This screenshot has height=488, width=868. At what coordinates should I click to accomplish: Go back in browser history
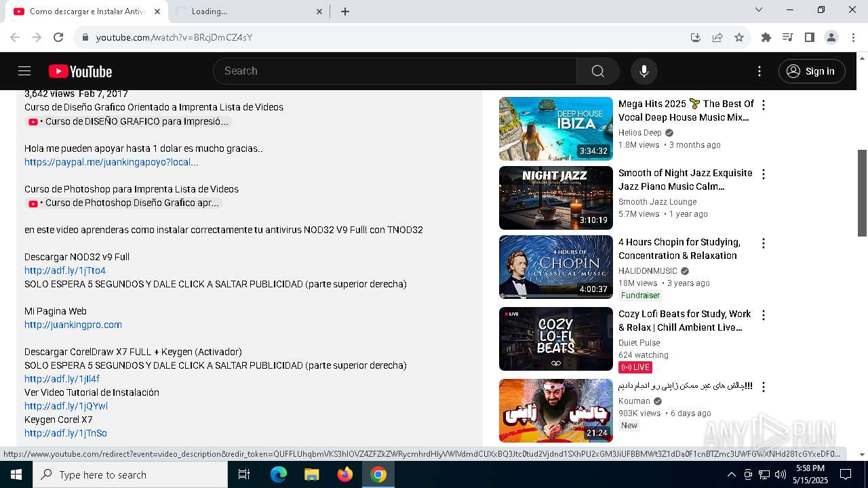coord(15,37)
